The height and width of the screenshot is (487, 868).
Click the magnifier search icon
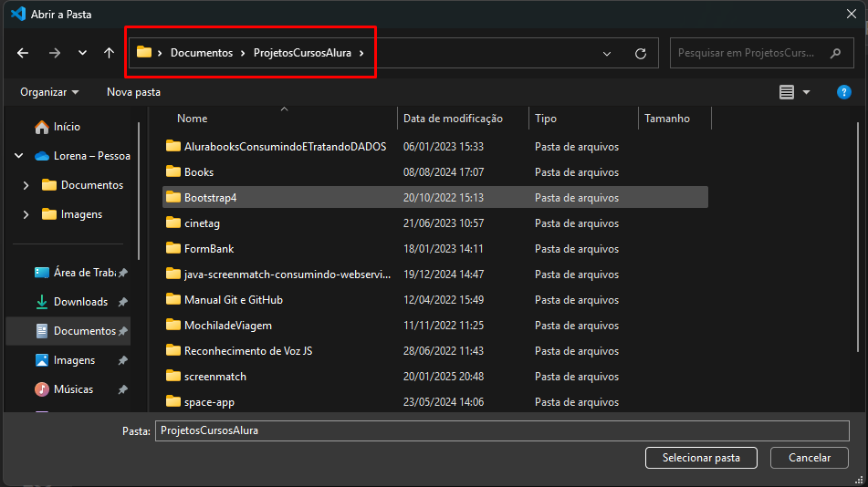point(835,53)
